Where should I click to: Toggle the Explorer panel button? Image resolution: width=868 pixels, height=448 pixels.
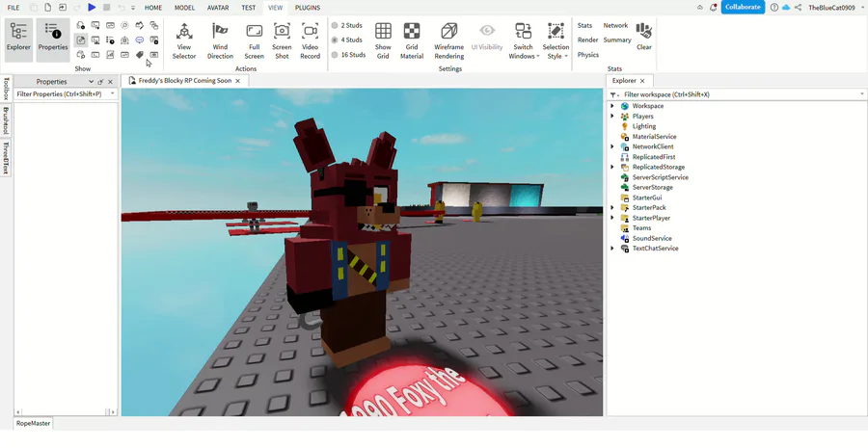tap(19, 40)
